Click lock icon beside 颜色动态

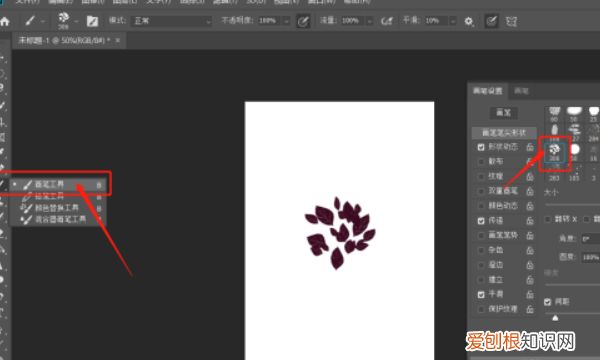coord(530,206)
